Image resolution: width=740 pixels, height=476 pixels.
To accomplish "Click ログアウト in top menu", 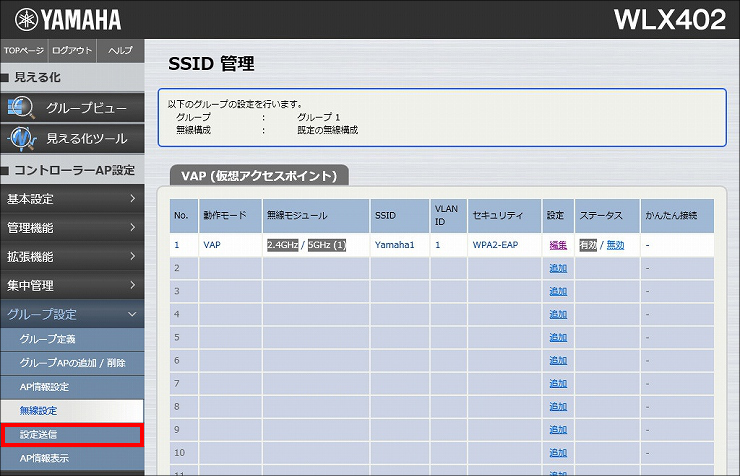I will coord(72,50).
